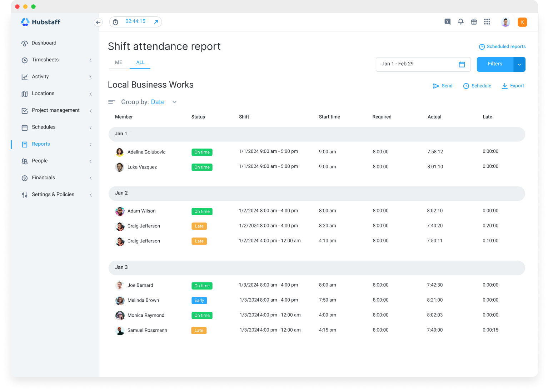Pop out the timer arrow icon
The width and height of the screenshot is (548, 392).
tap(156, 22)
